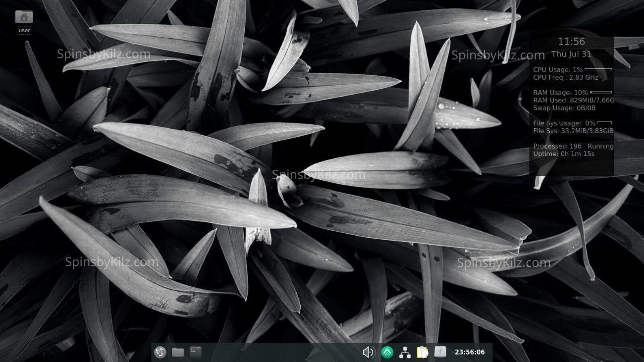Click the 'RAM Usage: 10%' reading
The height and width of the screenshot is (362, 644).
pyautogui.click(x=560, y=93)
